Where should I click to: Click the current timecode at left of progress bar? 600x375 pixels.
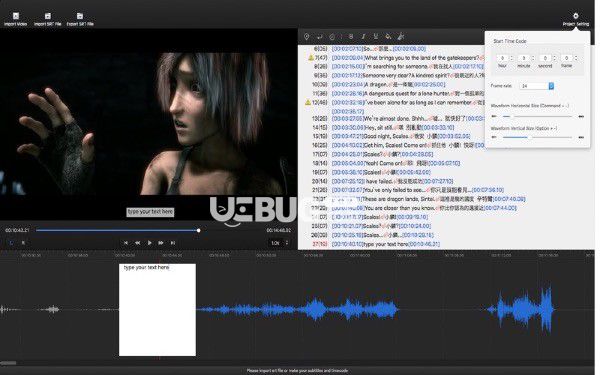pyautogui.click(x=17, y=230)
